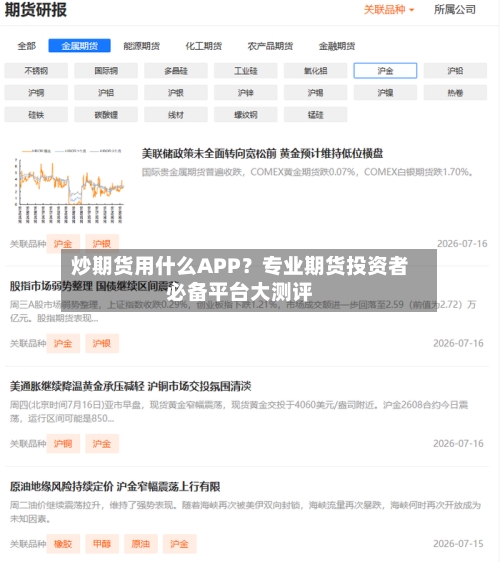Image resolution: width=500 pixels, height=562 pixels.
Task: Choose the 沪镍 filter chip
Action: 385,93
